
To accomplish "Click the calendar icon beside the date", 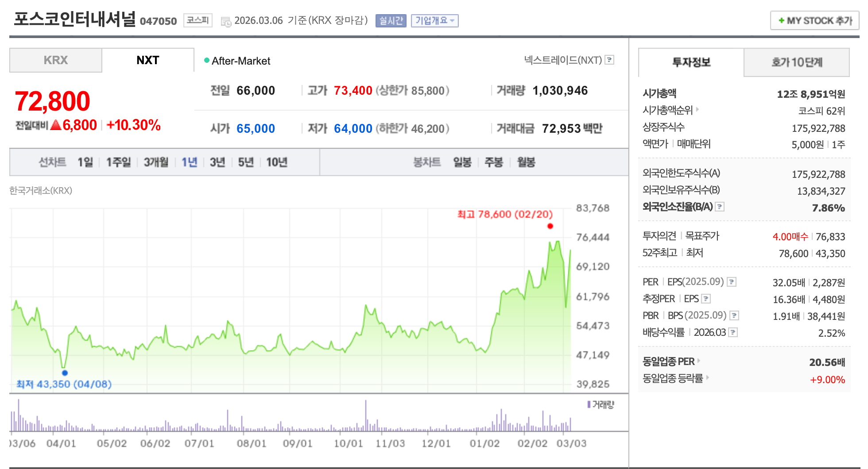I will point(226,21).
